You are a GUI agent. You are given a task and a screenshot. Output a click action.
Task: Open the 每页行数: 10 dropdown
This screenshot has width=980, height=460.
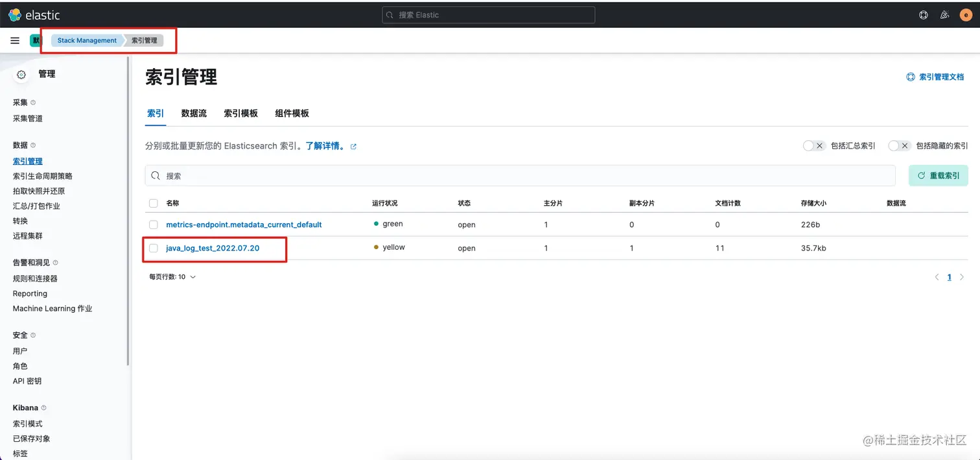pos(172,277)
